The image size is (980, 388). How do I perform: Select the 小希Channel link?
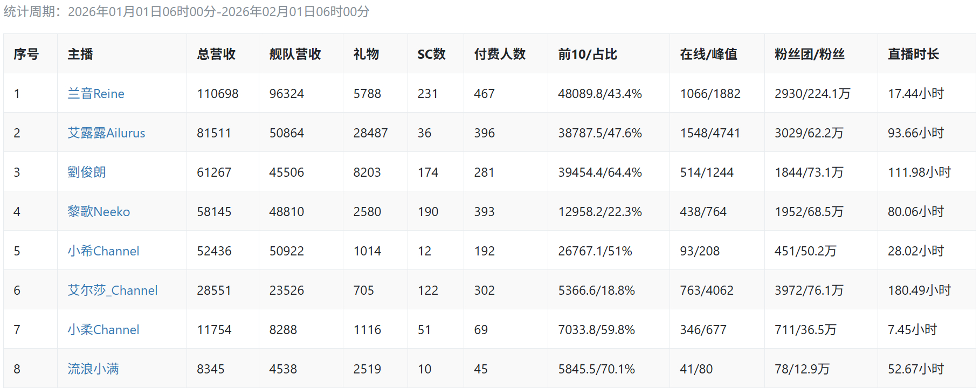point(103,251)
